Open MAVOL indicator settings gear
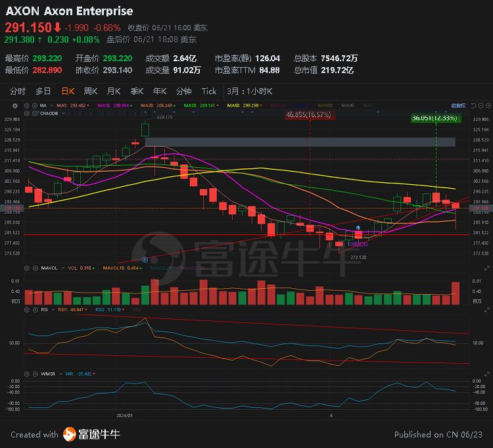Screen dimensions: 493x448 [x=27, y=268]
